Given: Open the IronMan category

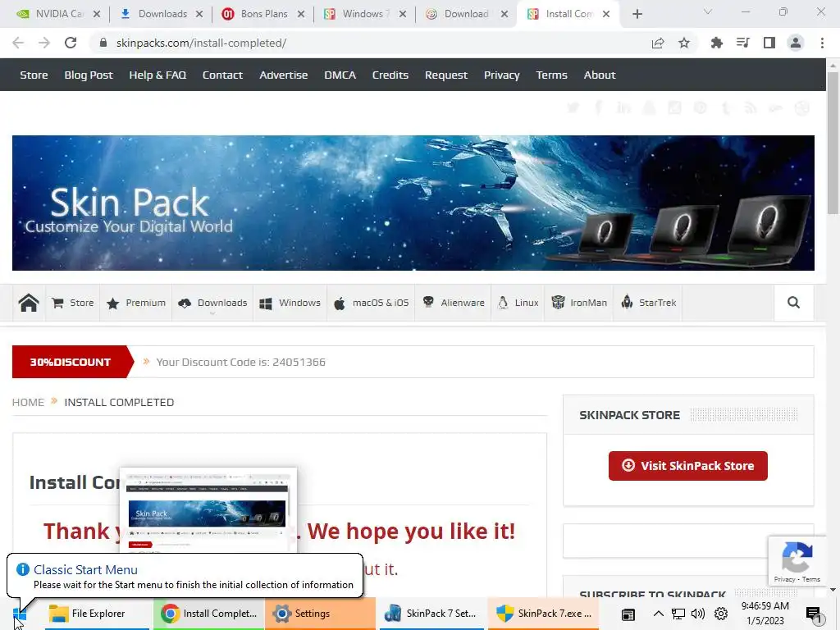Looking at the screenshot, I should pyautogui.click(x=579, y=303).
